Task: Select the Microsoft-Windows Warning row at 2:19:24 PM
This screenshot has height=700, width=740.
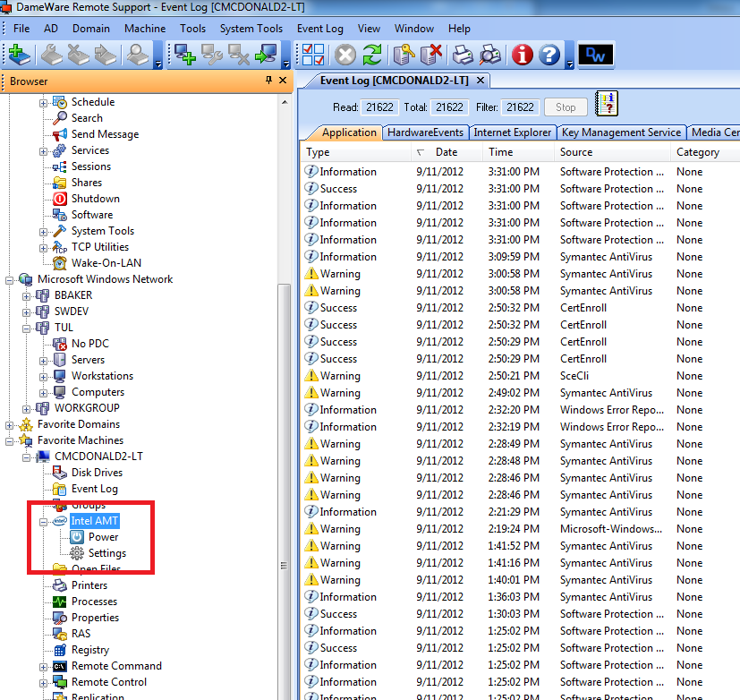Action: click(520, 529)
